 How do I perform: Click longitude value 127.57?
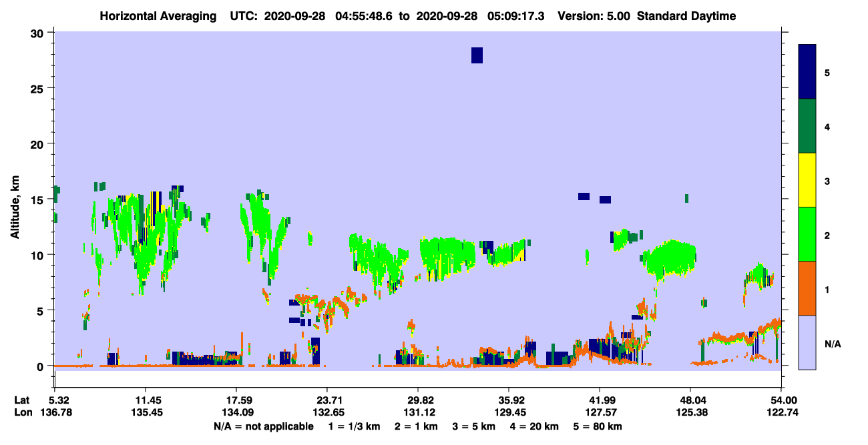point(600,412)
